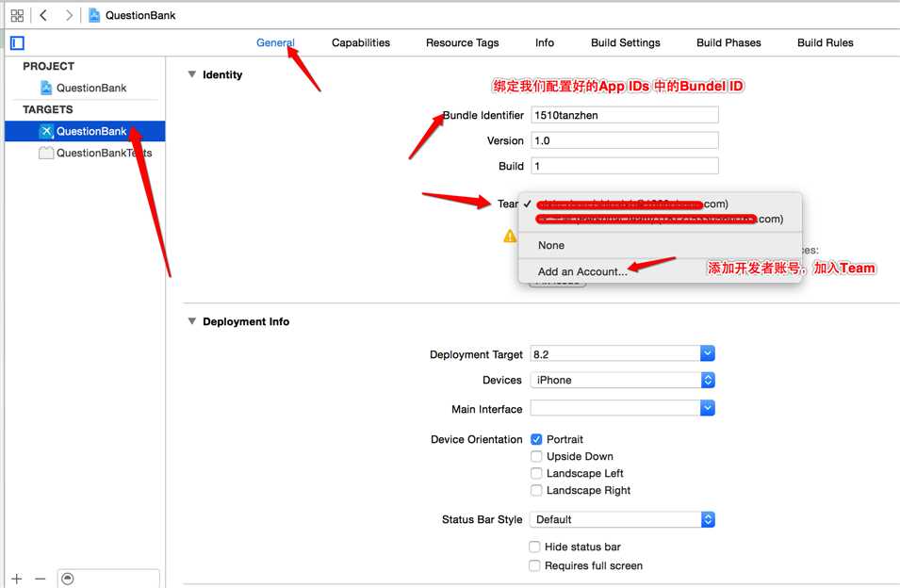
Task: Check Hide status bar
Action: [534, 547]
